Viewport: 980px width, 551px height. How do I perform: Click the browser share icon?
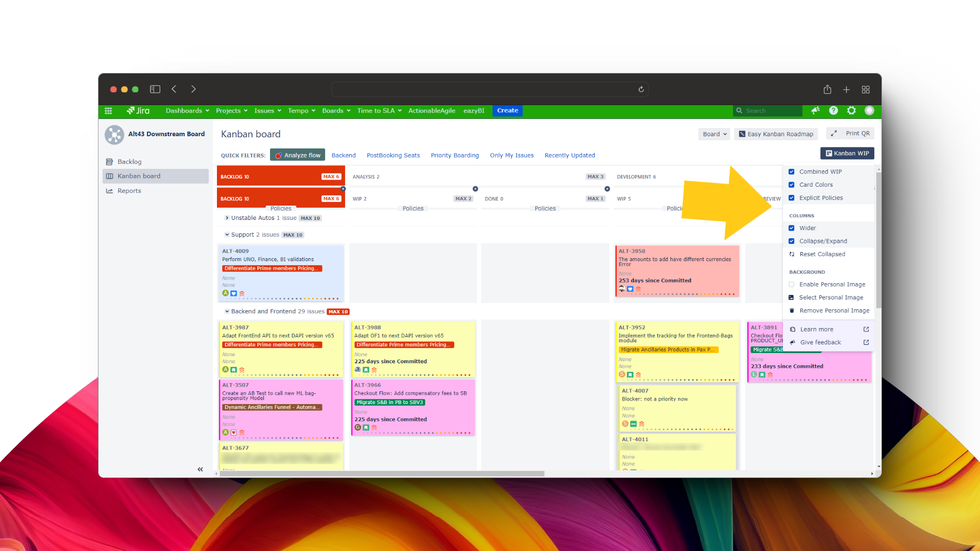coord(827,89)
